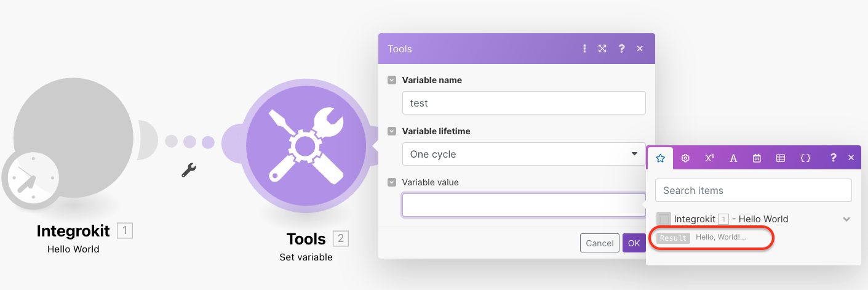Expand the Tools dialog to fullscreen
868x290 pixels.
point(602,49)
